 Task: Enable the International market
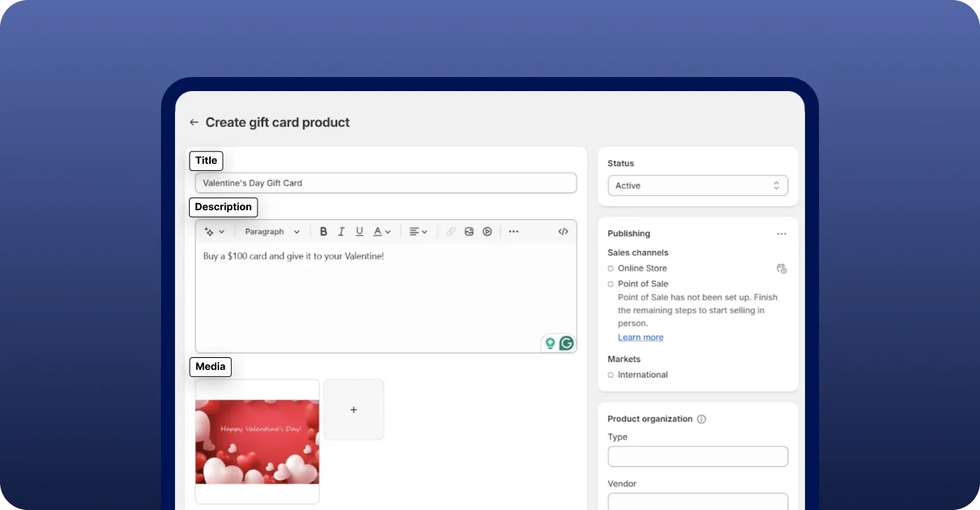coord(610,375)
